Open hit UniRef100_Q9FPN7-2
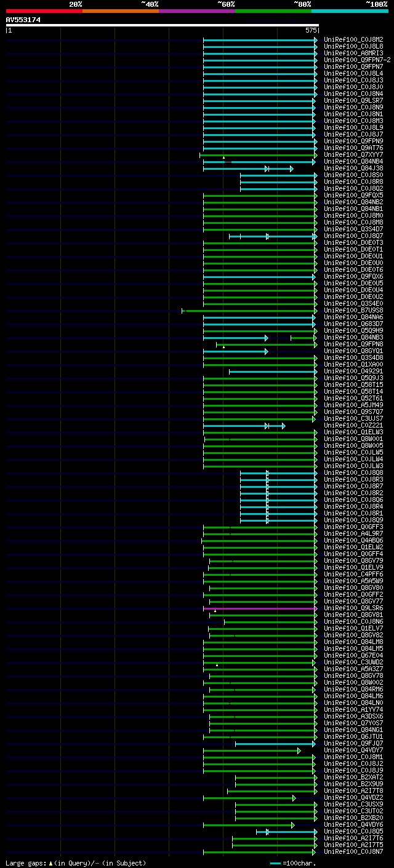394x868 pixels. (357, 60)
